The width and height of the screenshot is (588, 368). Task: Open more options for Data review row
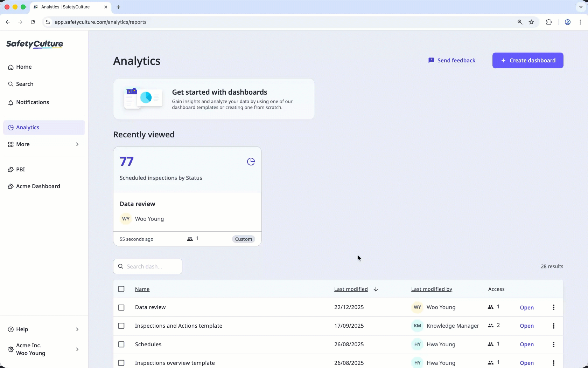[554, 307]
